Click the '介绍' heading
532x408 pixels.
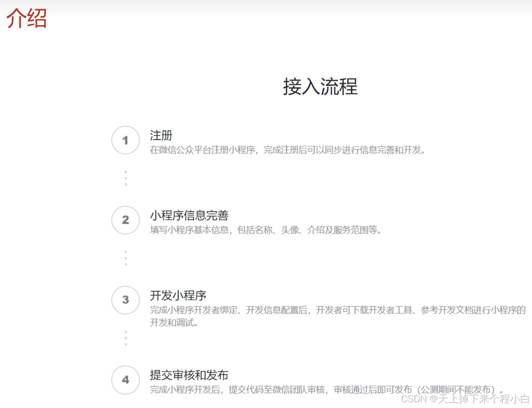point(27,18)
